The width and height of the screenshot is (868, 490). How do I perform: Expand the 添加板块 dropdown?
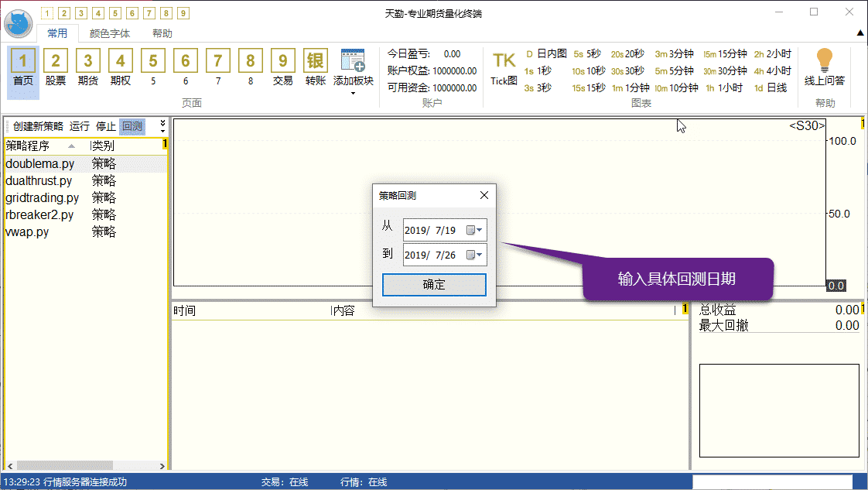tap(354, 93)
